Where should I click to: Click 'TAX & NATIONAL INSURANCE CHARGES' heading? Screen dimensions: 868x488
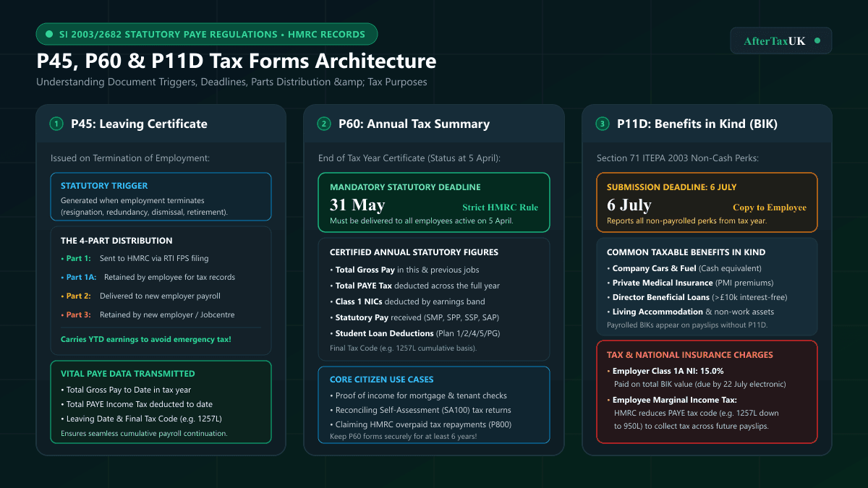coord(690,355)
